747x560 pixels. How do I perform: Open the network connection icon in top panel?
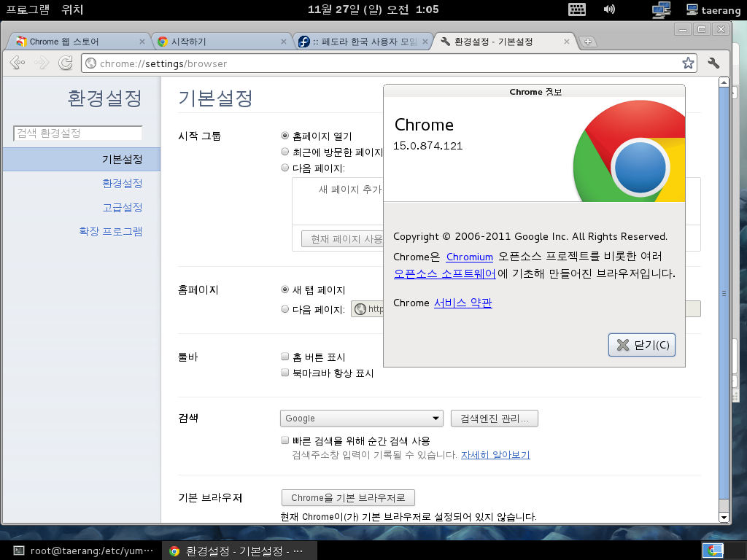click(x=661, y=9)
